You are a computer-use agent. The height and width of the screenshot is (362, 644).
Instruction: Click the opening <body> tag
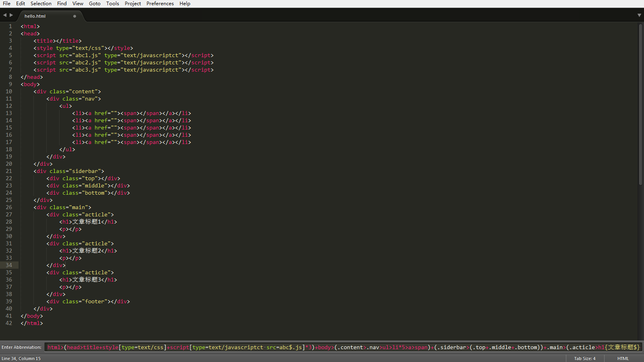(x=30, y=84)
